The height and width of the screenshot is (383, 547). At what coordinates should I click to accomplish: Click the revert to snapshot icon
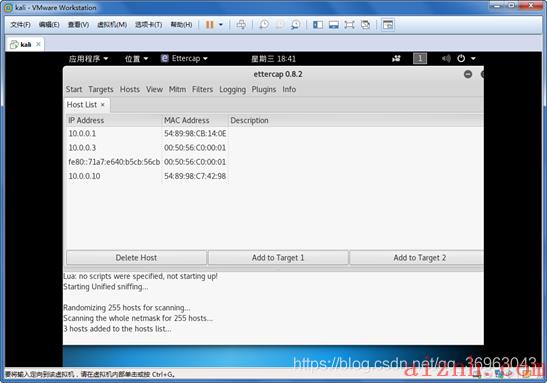280,25
